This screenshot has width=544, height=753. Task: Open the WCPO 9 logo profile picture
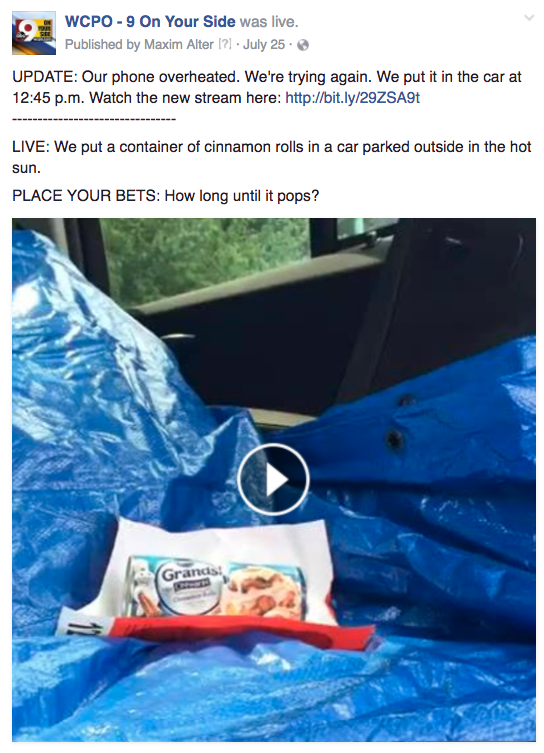tap(34, 33)
